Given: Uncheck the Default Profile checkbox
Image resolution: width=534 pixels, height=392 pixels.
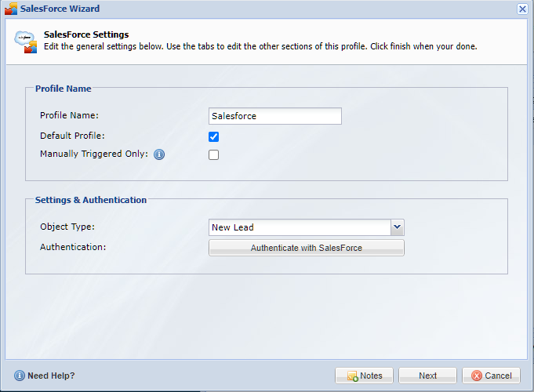Looking at the screenshot, I should click(x=213, y=136).
